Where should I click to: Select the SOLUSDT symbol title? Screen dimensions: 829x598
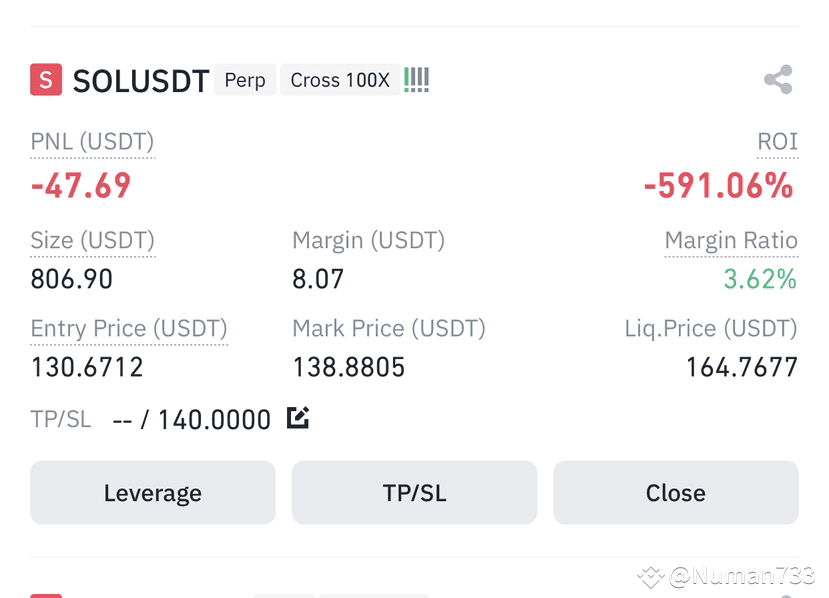141,81
